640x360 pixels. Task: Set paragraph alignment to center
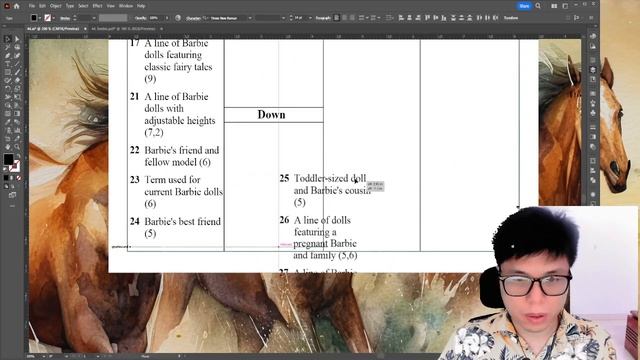pyautogui.click(x=344, y=18)
